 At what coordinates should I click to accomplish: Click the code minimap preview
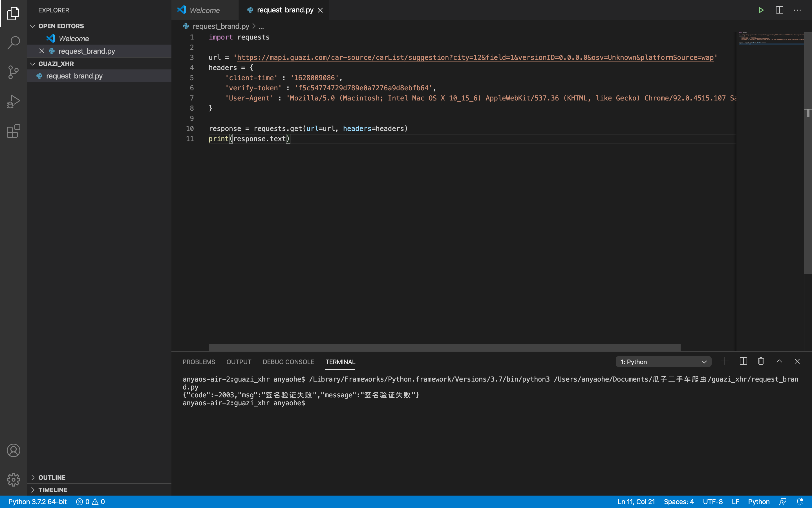(770, 39)
